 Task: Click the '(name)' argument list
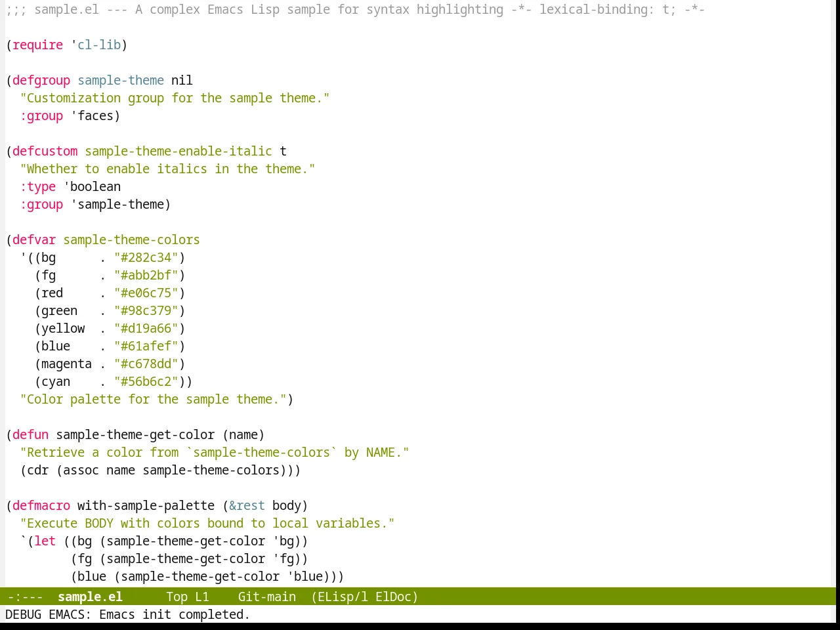click(243, 434)
